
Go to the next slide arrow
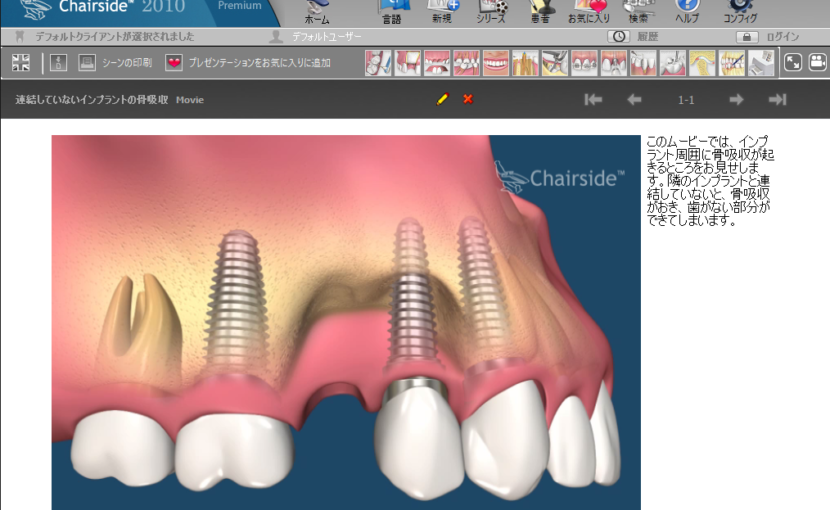736,99
